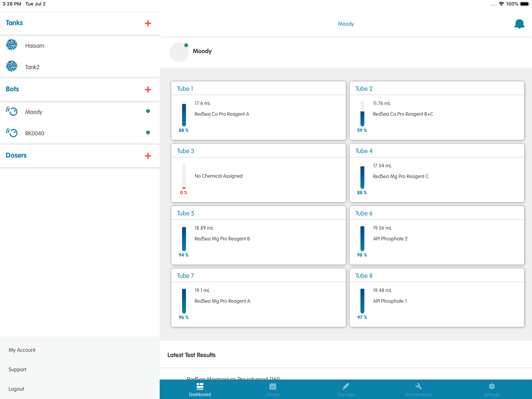Log out using the Logout link
Image resolution: width=532 pixels, height=399 pixels.
(x=16, y=389)
